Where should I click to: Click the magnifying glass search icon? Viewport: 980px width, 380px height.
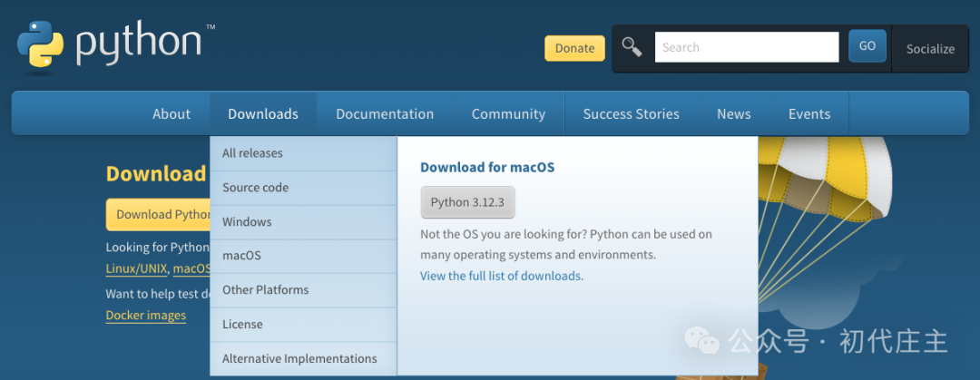coord(632,47)
